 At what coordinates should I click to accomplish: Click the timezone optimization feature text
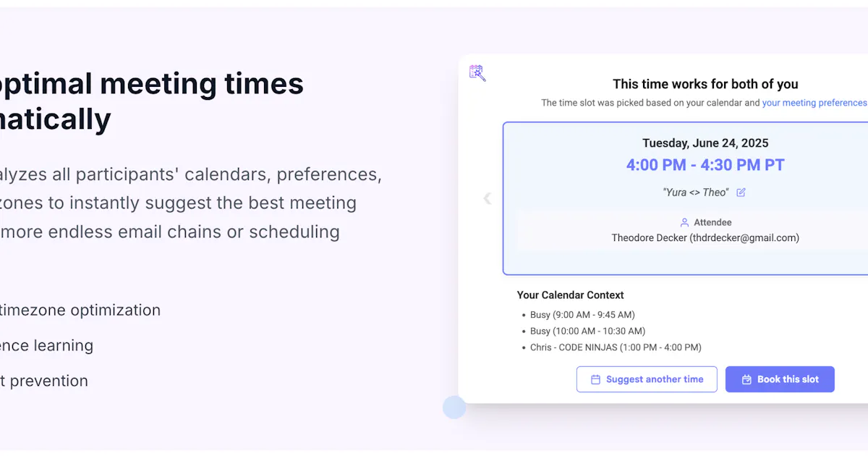tap(80, 310)
